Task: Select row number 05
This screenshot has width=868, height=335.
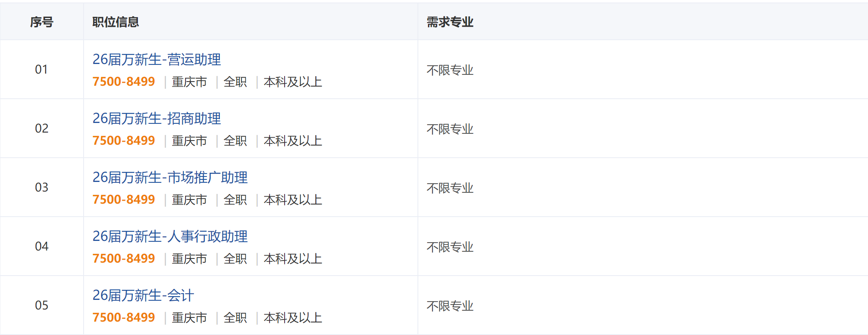Action: [42, 305]
